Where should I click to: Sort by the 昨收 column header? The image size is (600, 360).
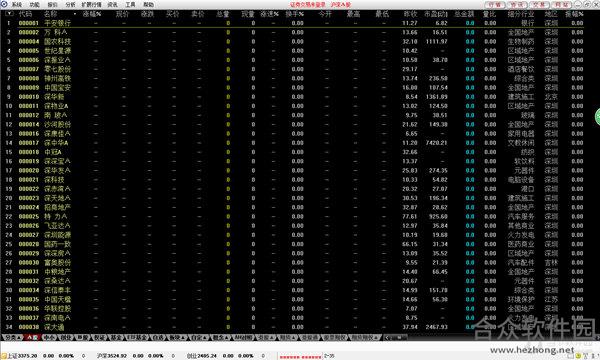410,14
